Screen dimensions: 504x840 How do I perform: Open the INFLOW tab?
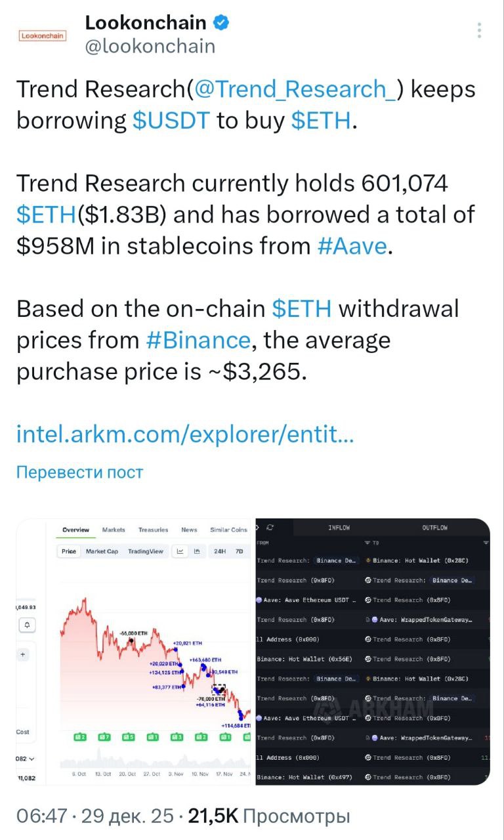339,528
